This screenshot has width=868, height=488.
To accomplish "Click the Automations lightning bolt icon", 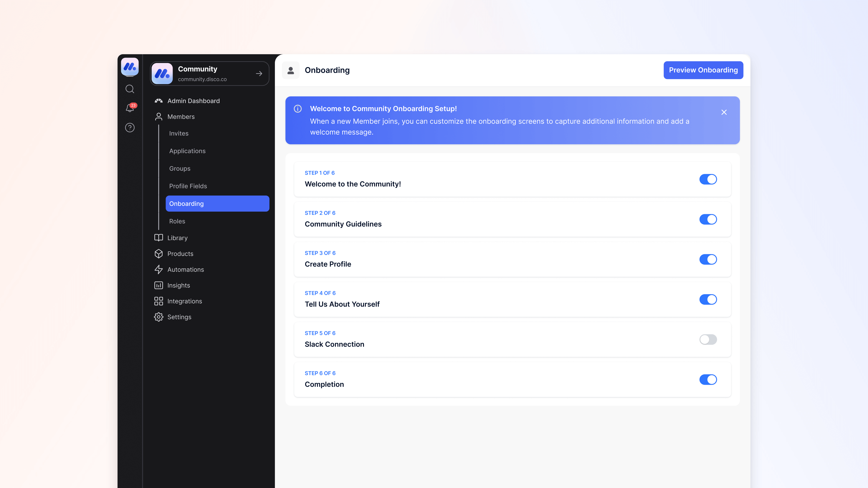I will coord(158,270).
